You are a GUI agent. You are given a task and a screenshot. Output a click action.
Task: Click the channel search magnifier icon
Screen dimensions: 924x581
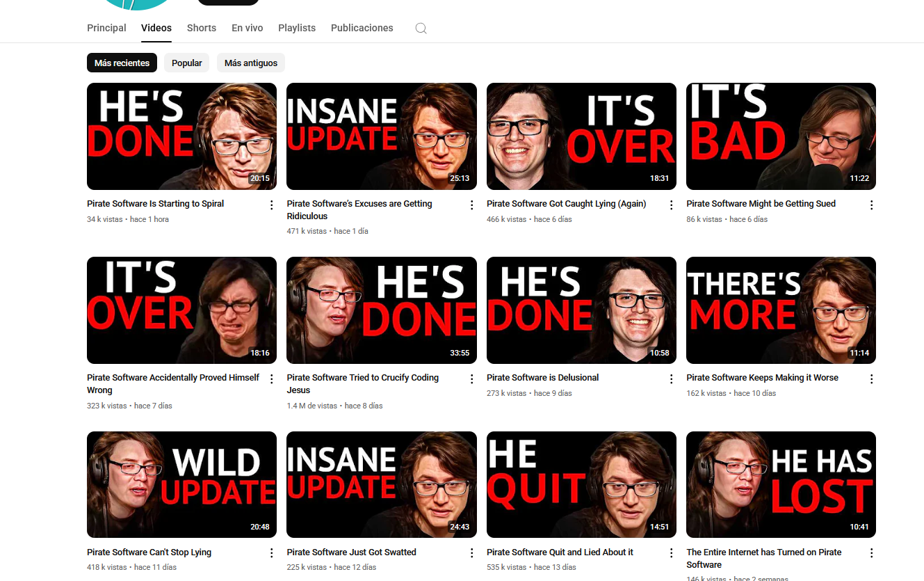pos(421,29)
